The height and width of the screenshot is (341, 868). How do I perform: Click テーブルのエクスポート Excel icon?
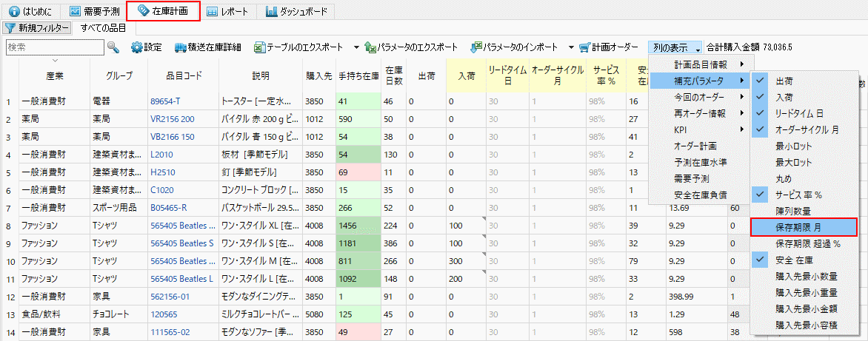(x=259, y=47)
